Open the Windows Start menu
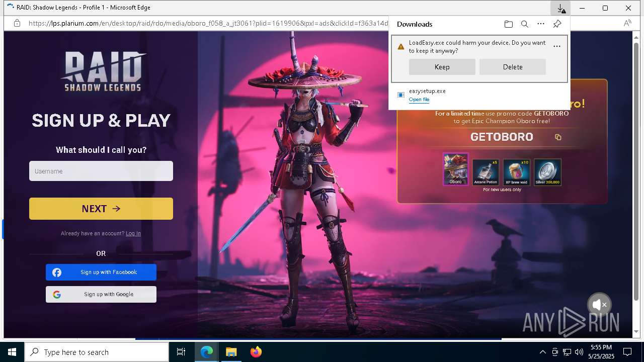644x362 pixels. 12,352
